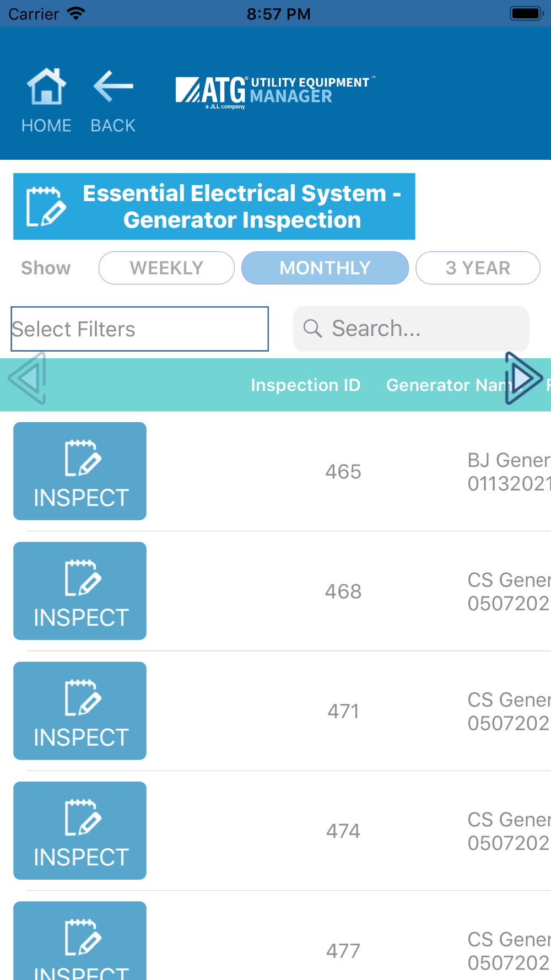This screenshot has width=551, height=980.
Task: Open Inspect for inspection 465
Action: [x=80, y=471]
